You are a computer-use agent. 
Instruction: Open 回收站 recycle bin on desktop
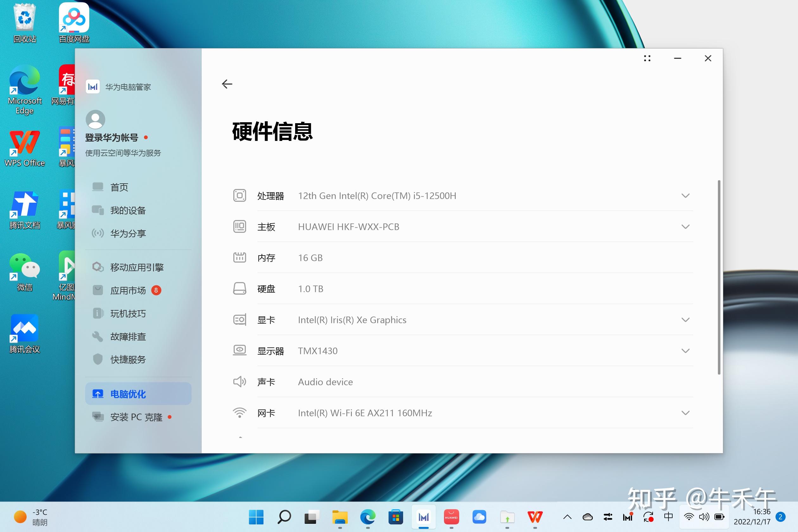coord(25,23)
